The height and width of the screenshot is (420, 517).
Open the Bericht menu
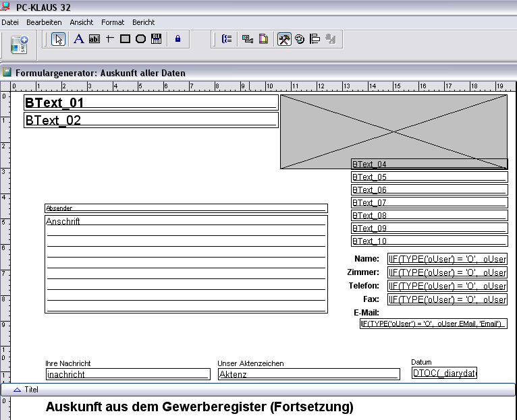[x=143, y=22]
